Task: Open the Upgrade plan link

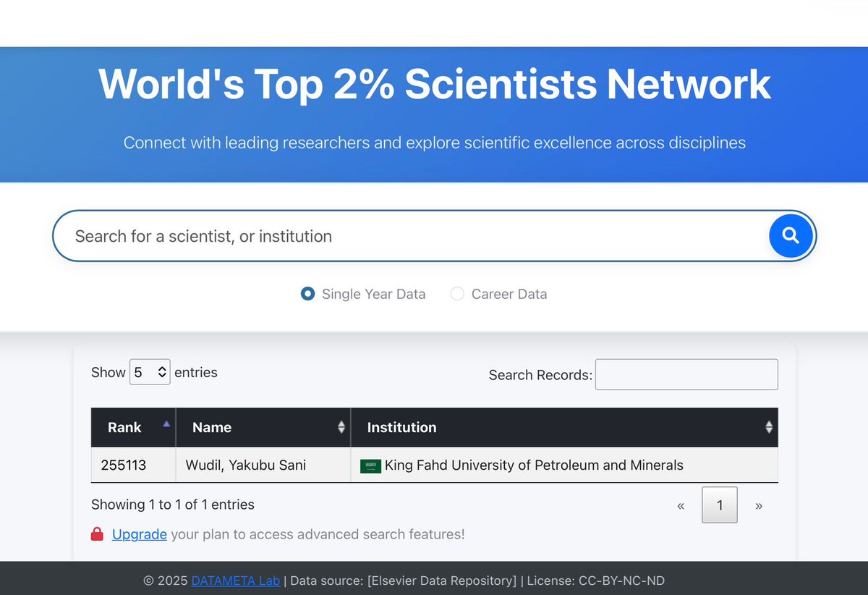Action: (140, 534)
